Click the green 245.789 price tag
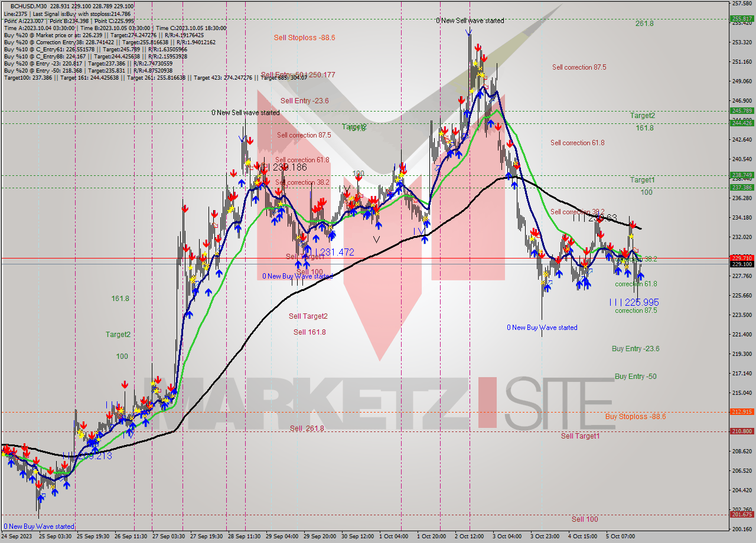This screenshot has width=756, height=543. pyautogui.click(x=742, y=110)
